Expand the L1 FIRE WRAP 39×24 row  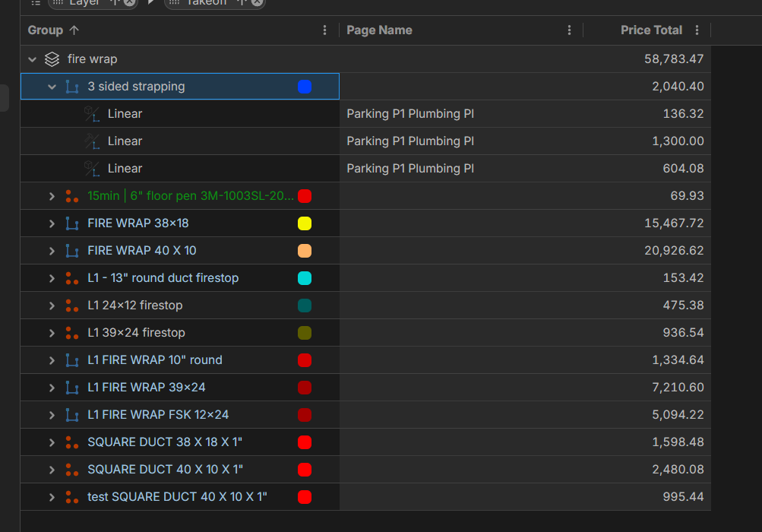tap(52, 388)
